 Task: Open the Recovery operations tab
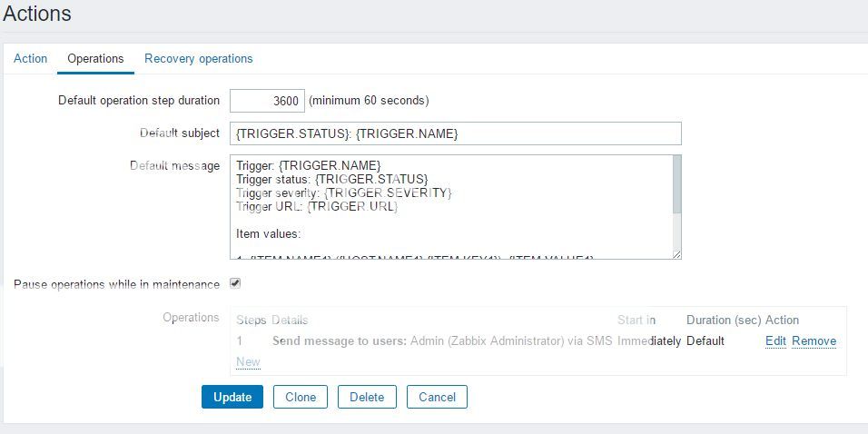pyautogui.click(x=198, y=58)
